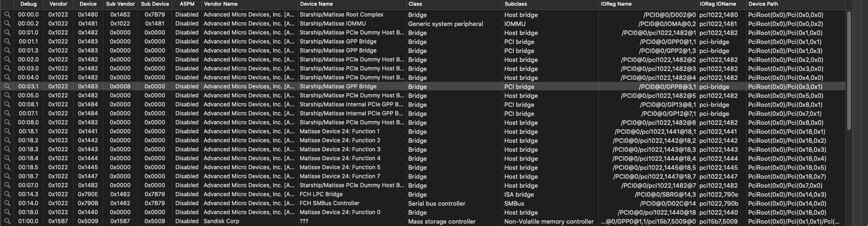This screenshot has height=226, width=868.
Task: Sort by the ASPM column header
Action: pyautogui.click(x=187, y=4)
